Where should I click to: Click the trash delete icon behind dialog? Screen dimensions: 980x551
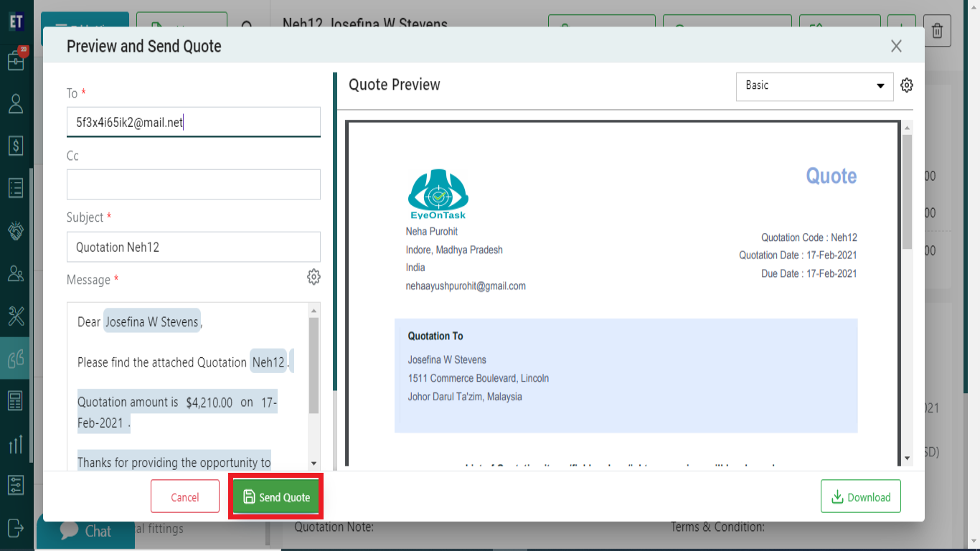pyautogui.click(x=937, y=31)
